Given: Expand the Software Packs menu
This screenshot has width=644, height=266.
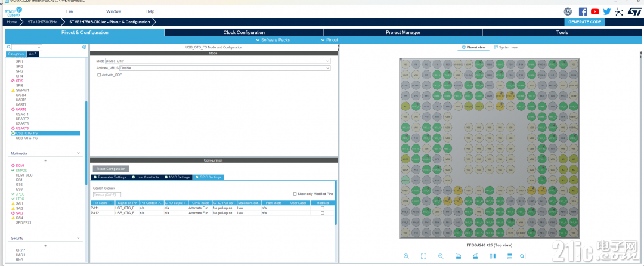Looking at the screenshot, I should [273, 40].
